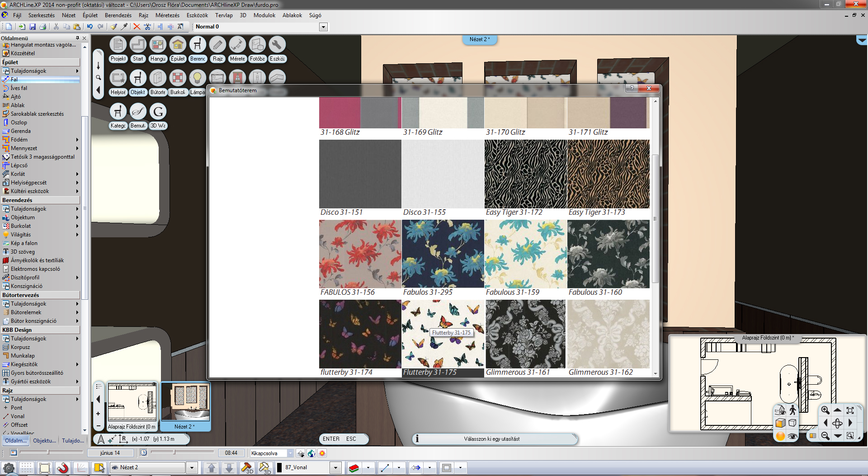The image size is (868, 476).
Task: Activate the walking person view icon
Action: (x=793, y=410)
